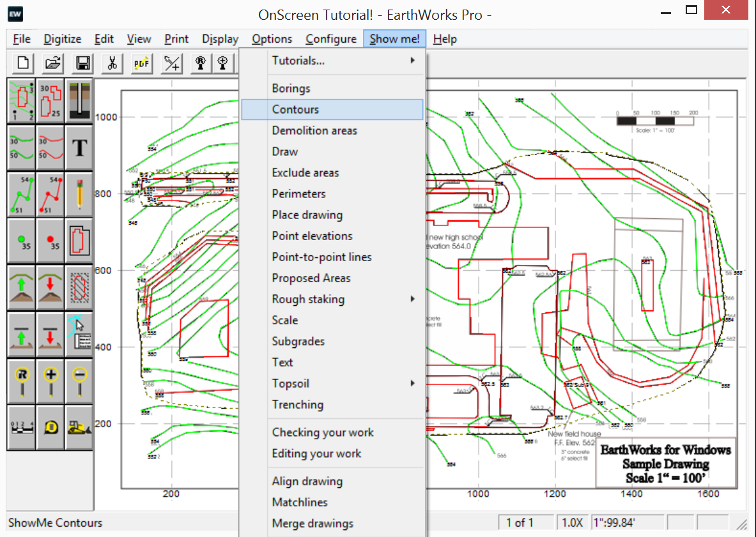The width and height of the screenshot is (756, 537).
Task: Select the red areas 30 and 25 tool
Action: (x=50, y=101)
